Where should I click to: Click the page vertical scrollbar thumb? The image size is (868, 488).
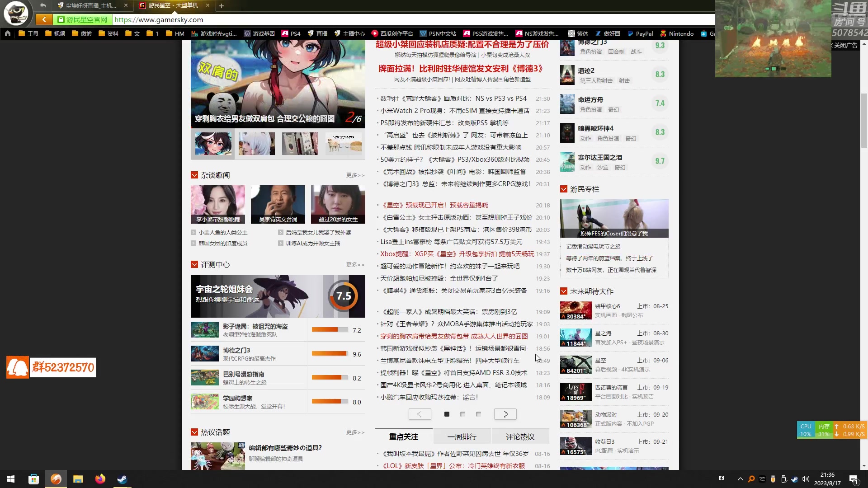pos(864,120)
